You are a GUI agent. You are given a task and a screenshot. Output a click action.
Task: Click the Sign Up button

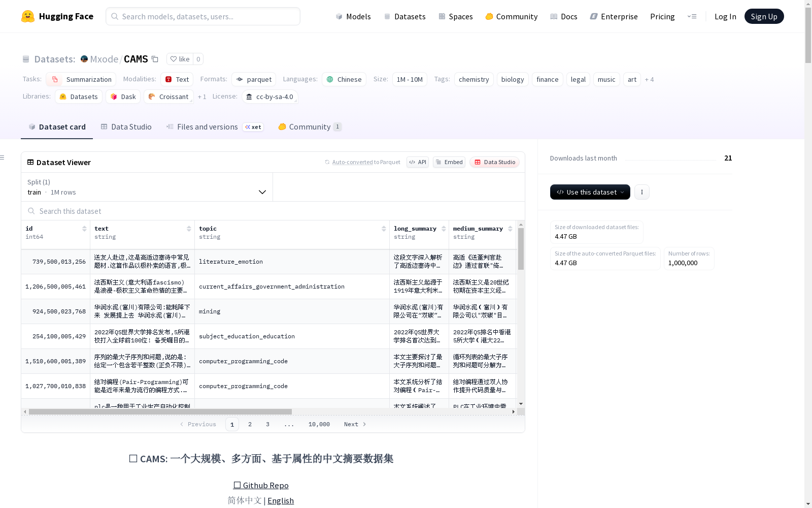pyautogui.click(x=764, y=16)
